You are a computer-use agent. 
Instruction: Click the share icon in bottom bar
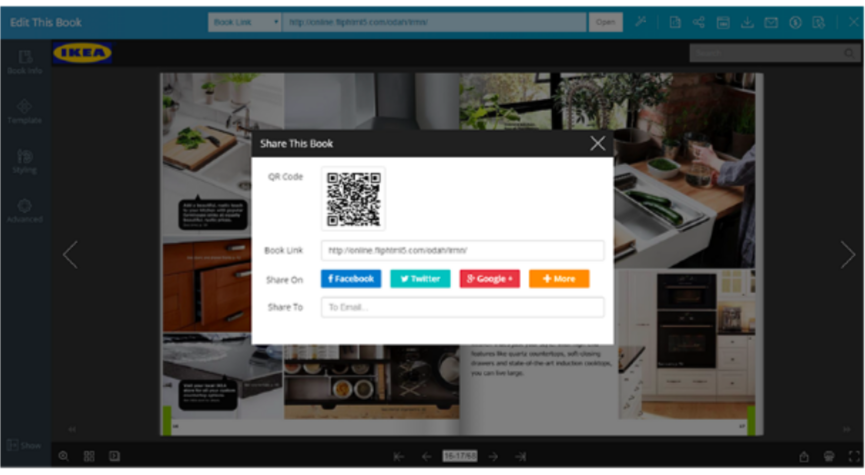coord(804,456)
